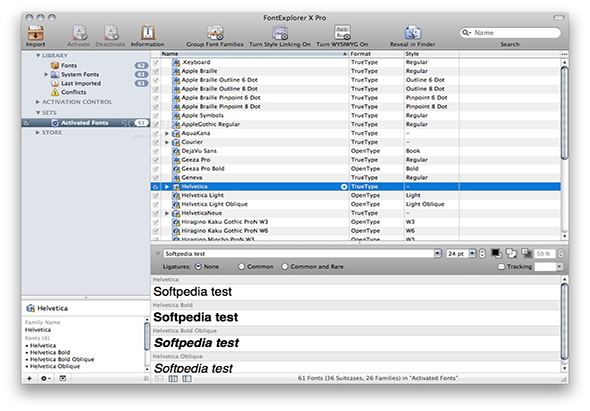Click the Deactivate toolbar icon

[x=111, y=33]
